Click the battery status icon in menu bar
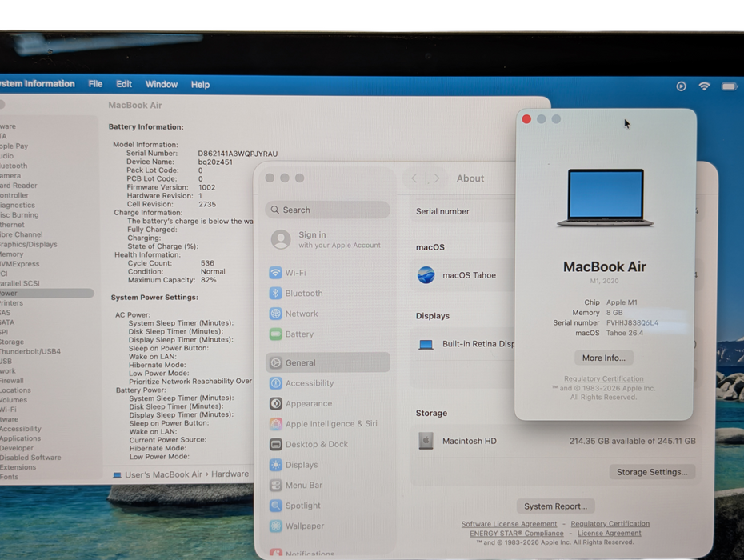 (730, 86)
